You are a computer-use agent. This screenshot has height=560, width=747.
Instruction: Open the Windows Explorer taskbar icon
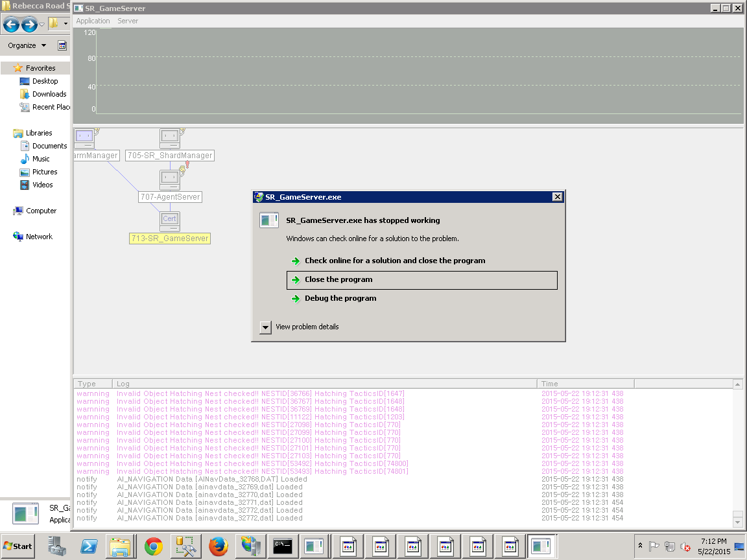coord(120,546)
